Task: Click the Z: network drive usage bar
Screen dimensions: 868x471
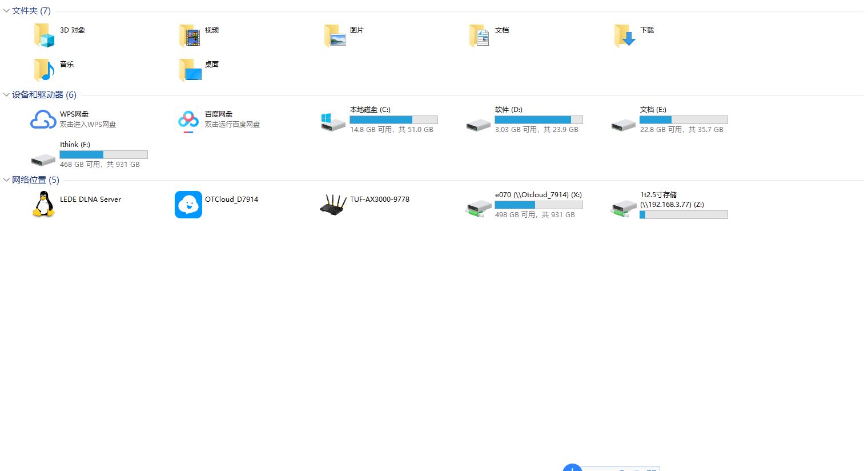Action: coord(684,215)
